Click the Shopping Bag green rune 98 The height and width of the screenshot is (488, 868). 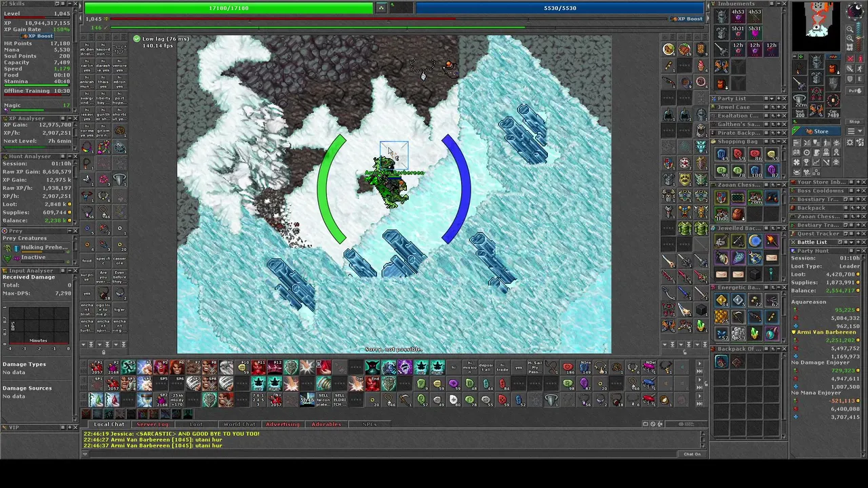[x=722, y=171]
